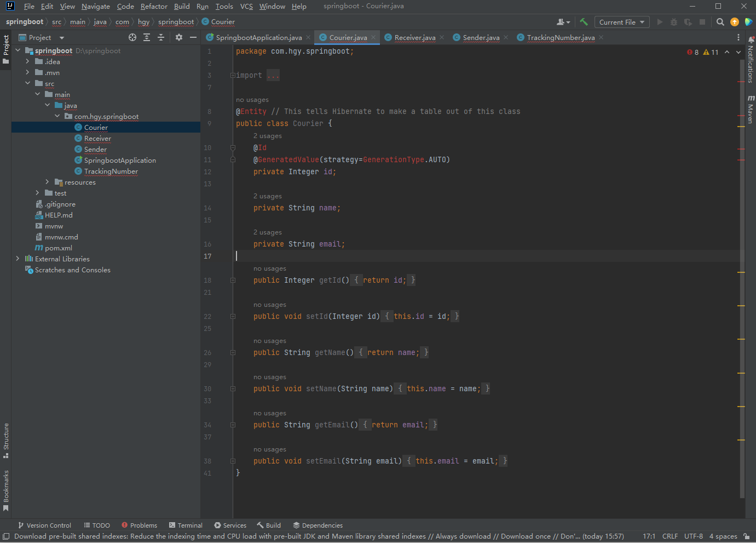Screen dimensions: 756x543
Task: Click the Build Project hammer icon
Action: 584,22
